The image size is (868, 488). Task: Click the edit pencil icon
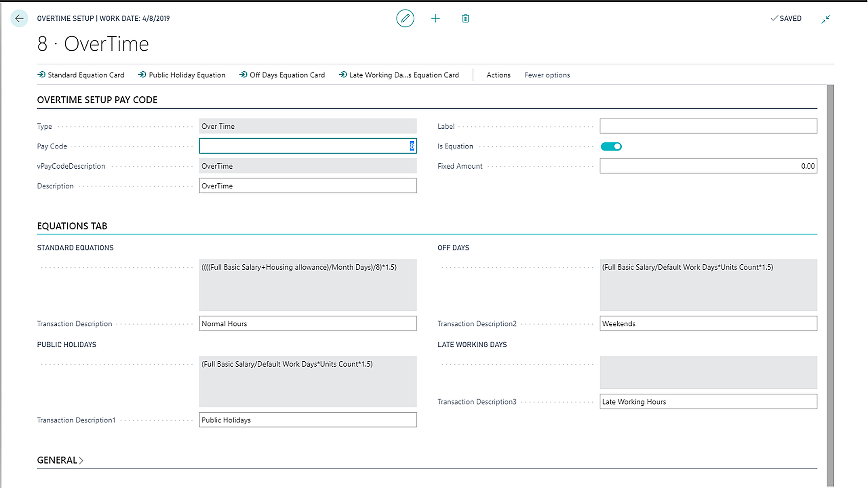click(x=405, y=18)
